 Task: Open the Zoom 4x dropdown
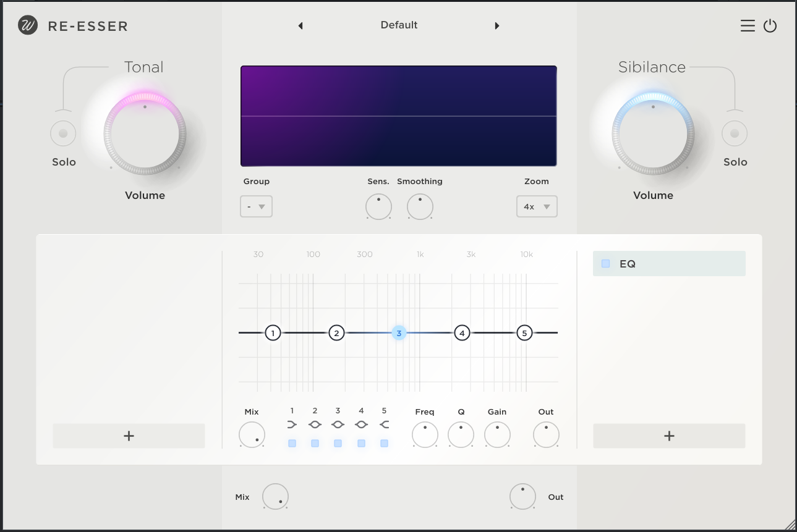[x=537, y=207]
